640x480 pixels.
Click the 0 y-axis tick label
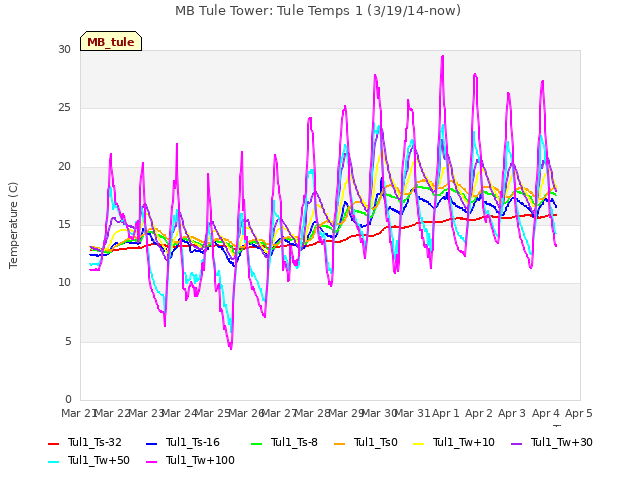(x=68, y=399)
